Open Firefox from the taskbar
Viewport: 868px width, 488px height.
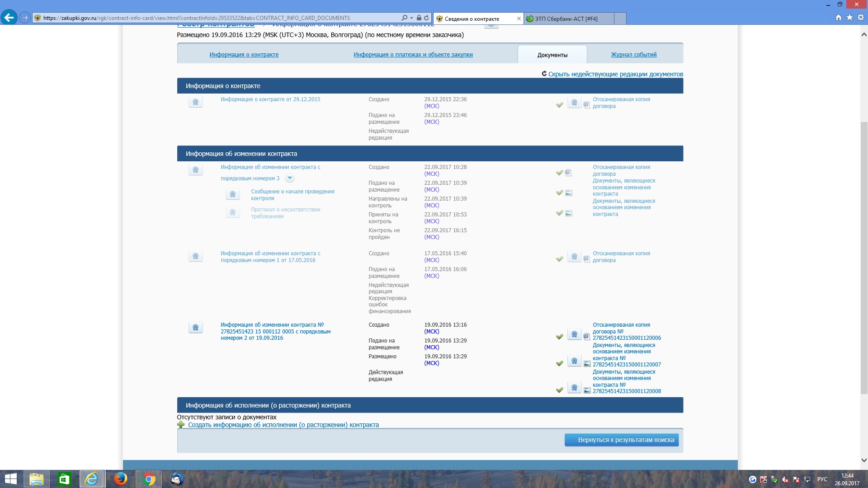[x=120, y=479]
